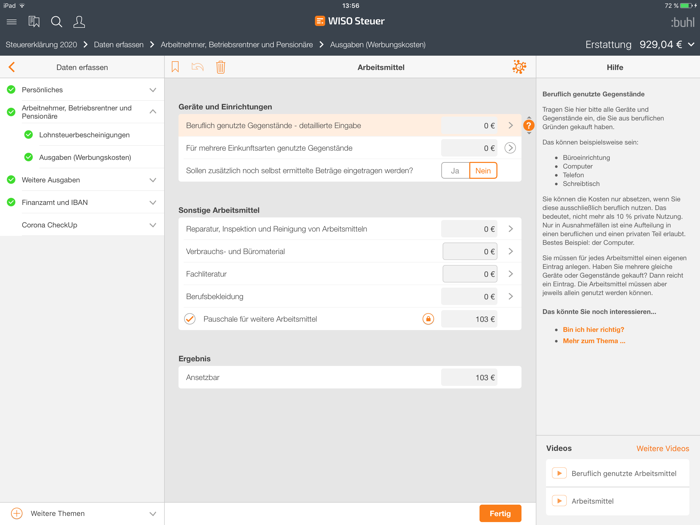Click the Pauschale 103 € value field
Viewport: 700px width, 525px height.
[469, 319]
